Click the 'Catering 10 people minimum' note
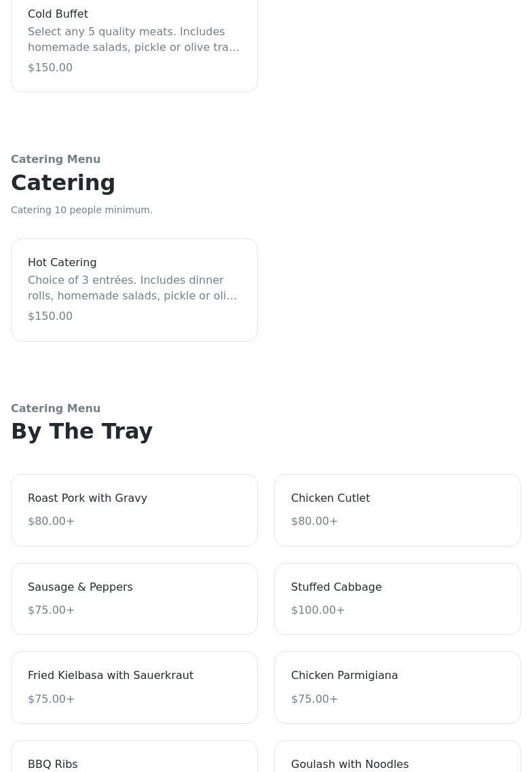Screen dimensions: 532x772 click(x=81, y=210)
